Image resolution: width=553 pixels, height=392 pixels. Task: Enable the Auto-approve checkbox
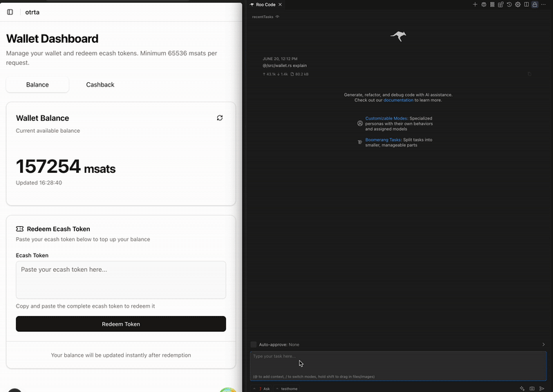[253, 344]
